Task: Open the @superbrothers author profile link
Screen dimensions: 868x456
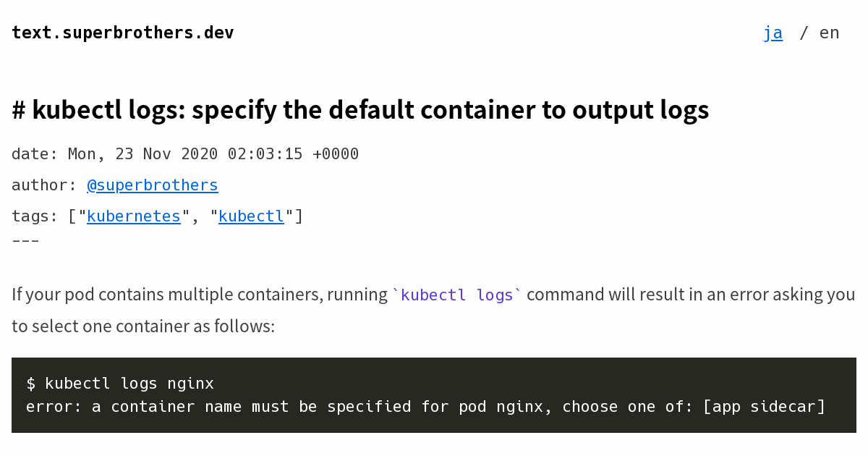Action: click(152, 185)
